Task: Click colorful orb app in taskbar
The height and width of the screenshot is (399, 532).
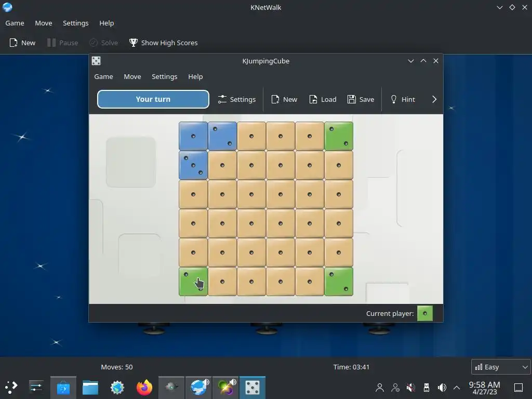Action: click(225, 388)
